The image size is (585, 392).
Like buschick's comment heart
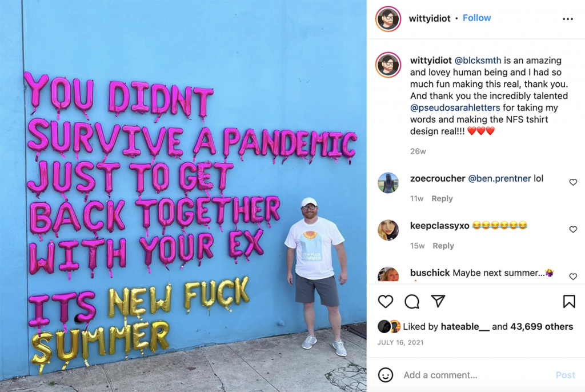coord(573,276)
